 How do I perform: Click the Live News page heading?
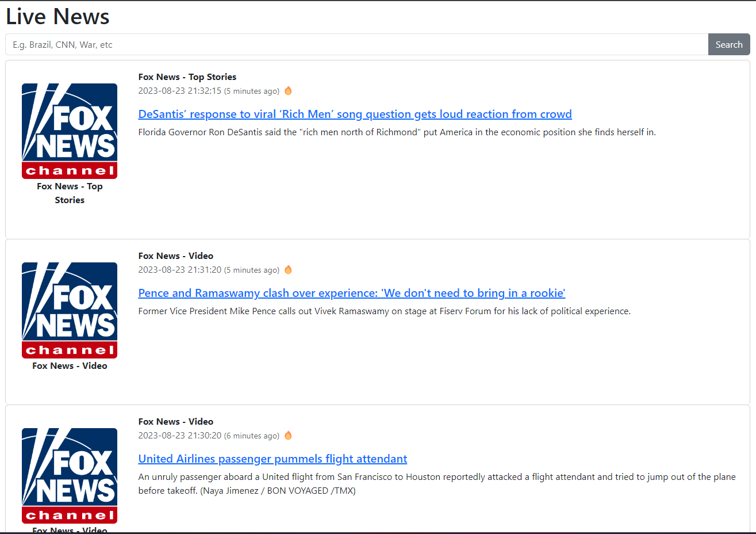tap(57, 17)
